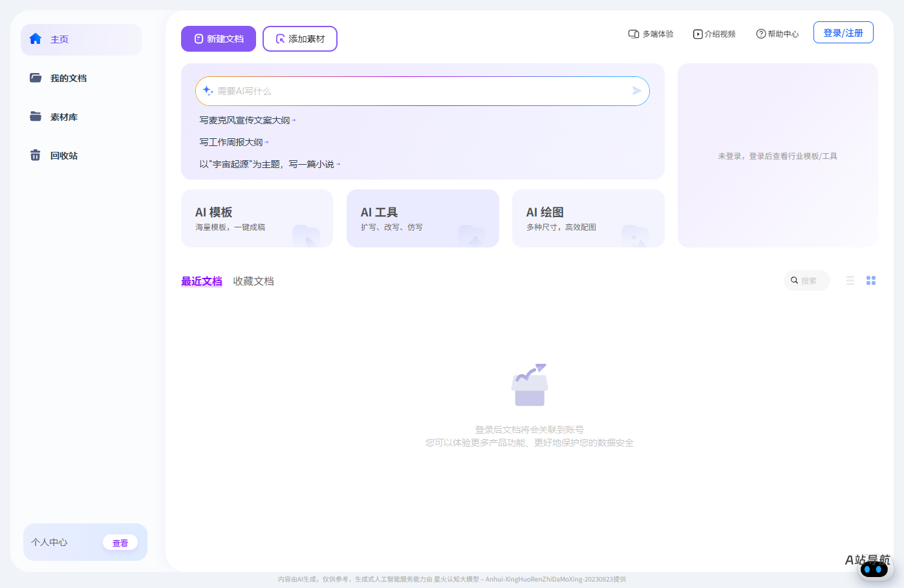Click the 回收站 trash icon
Screen dimensions: 904x588
[36, 155]
